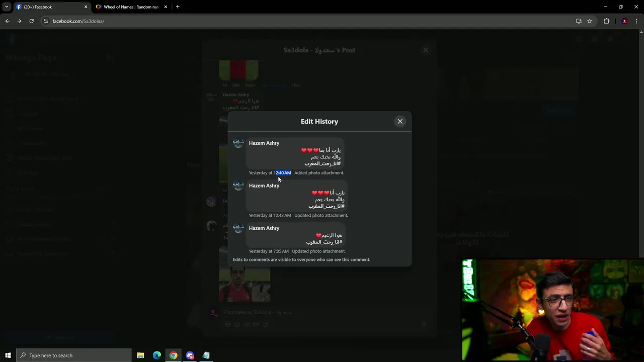Open a new browser tab
The image size is (644, 362).
[178, 7]
